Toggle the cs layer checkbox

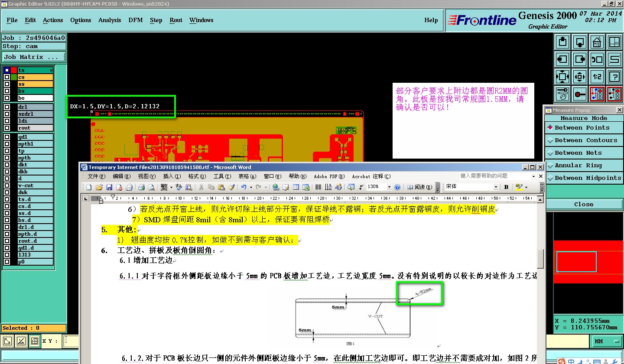pyautogui.click(x=7, y=77)
